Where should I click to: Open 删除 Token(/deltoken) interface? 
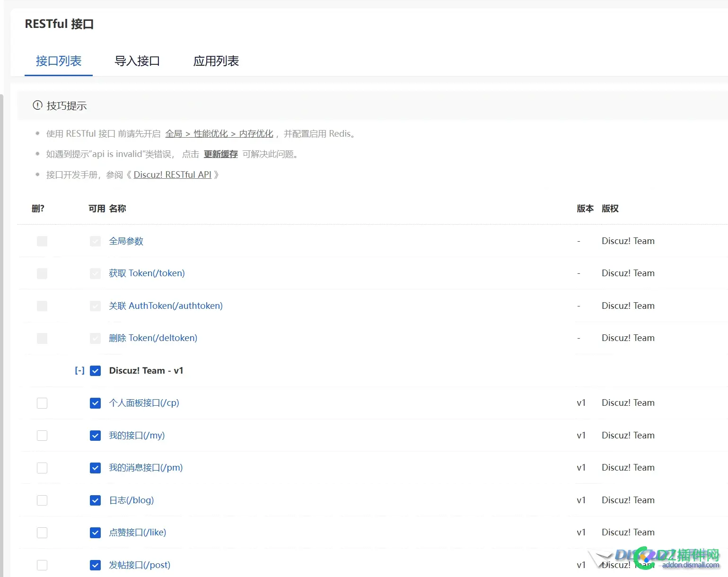[153, 338]
